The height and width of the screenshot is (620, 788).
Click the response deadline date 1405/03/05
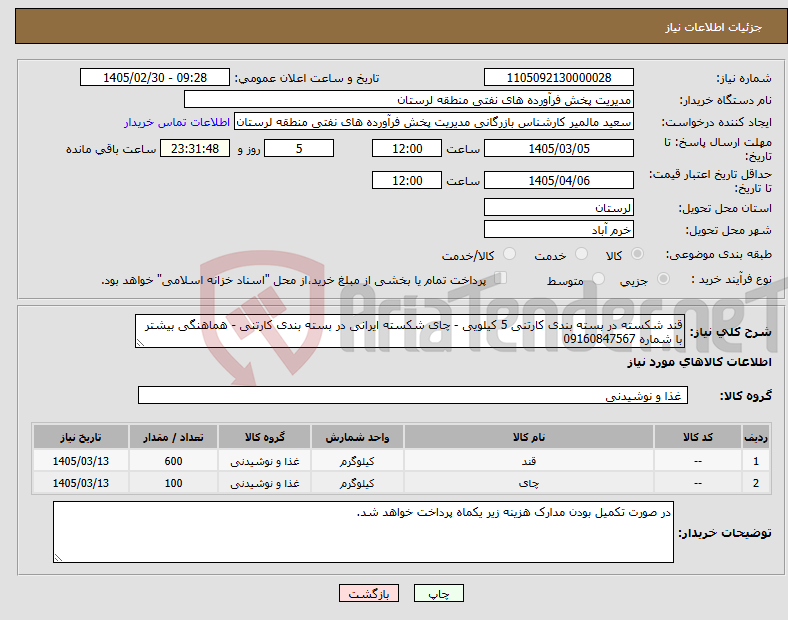pos(559,149)
